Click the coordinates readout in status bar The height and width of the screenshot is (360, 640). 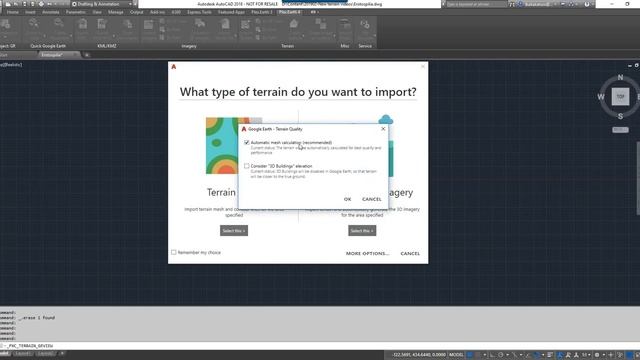click(420, 355)
